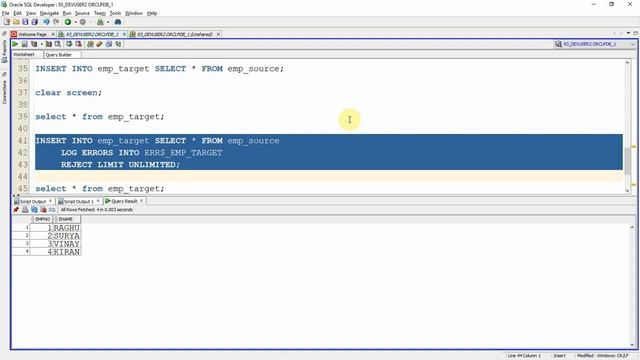This screenshot has height=360, width=640.
Task: Click the Save icon in main toolbar
Action: 25,22
